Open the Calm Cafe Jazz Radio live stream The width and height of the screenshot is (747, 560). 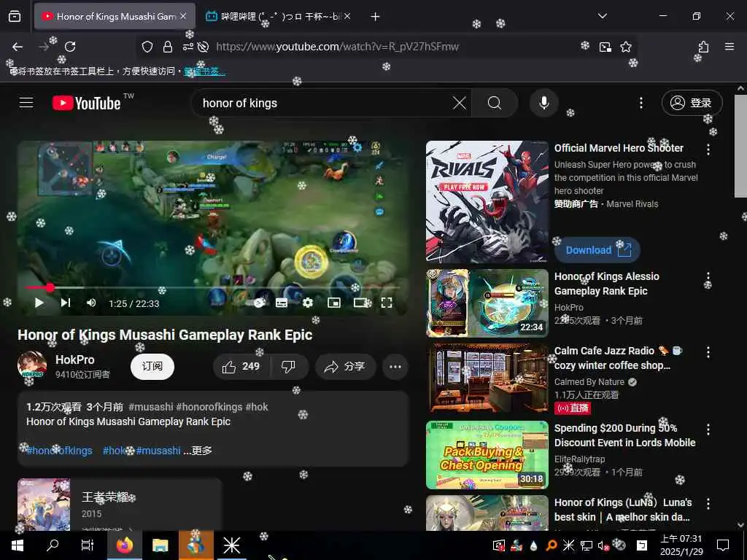487,378
